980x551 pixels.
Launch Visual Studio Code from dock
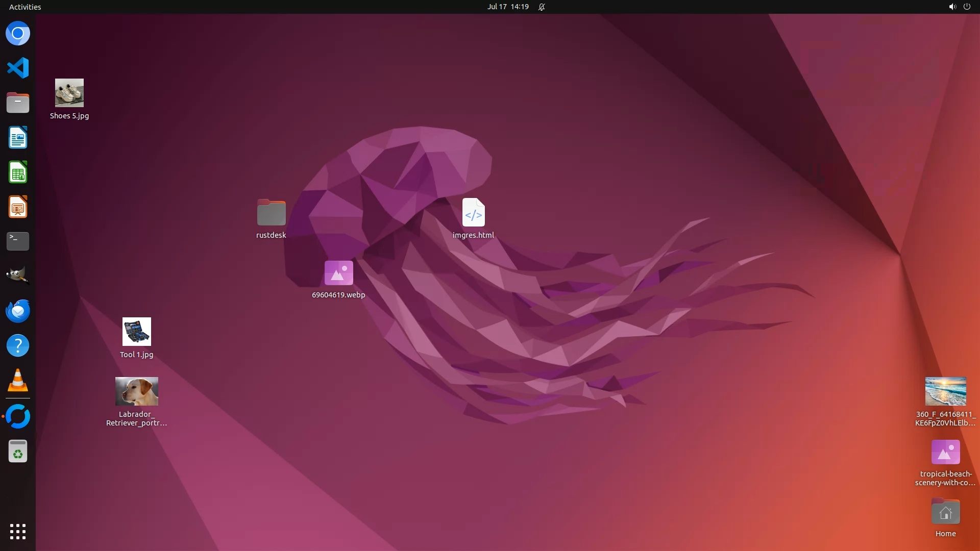coord(18,68)
